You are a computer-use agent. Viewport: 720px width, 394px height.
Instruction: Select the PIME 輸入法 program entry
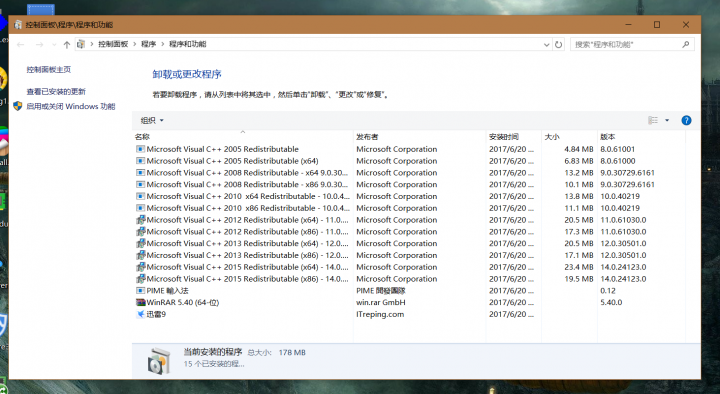point(410,291)
